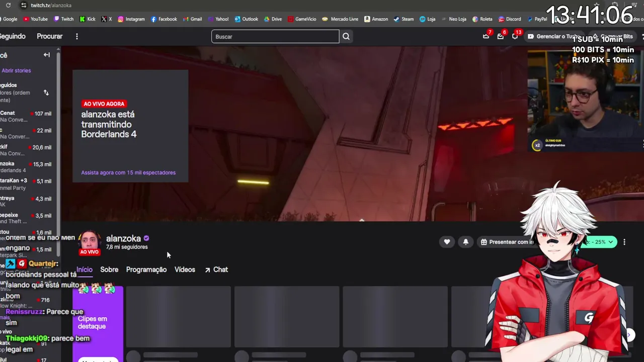Click the browser reload icon
The image size is (644, 362).
(8, 5)
